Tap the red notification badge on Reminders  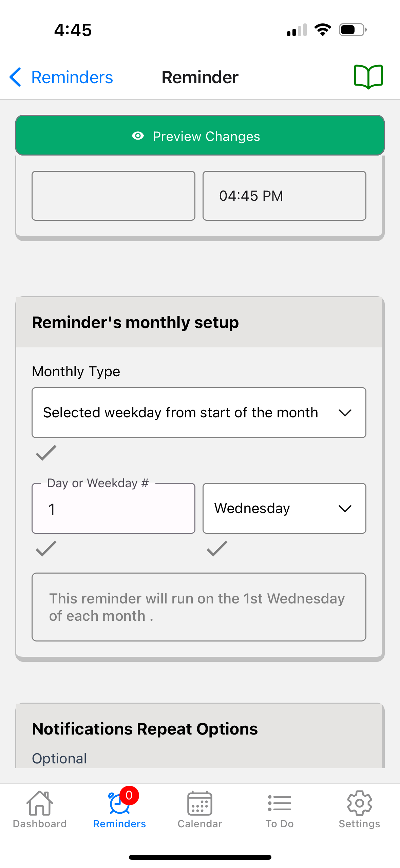[x=129, y=795]
